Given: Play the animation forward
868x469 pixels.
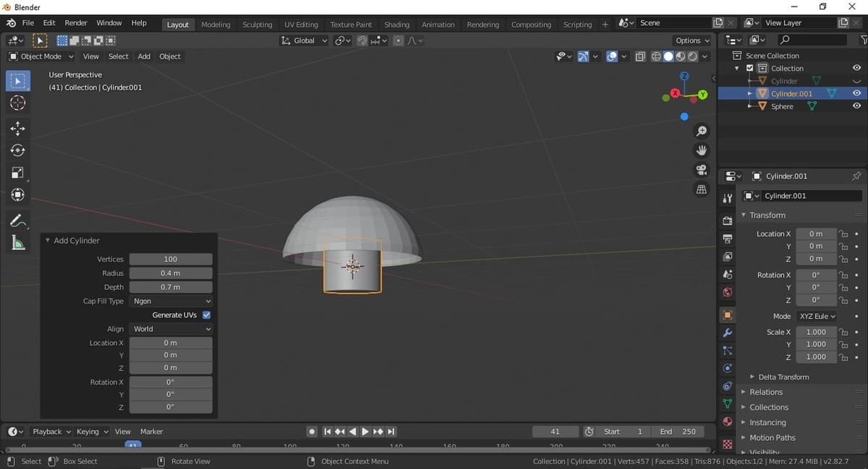Looking at the screenshot, I should point(365,431).
